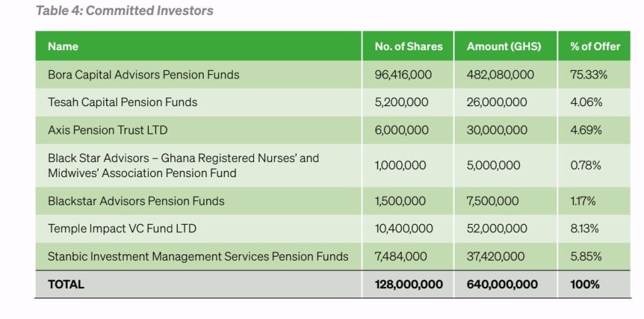
Task: Click the 640,000,000 total amount cell
Action: (x=502, y=284)
